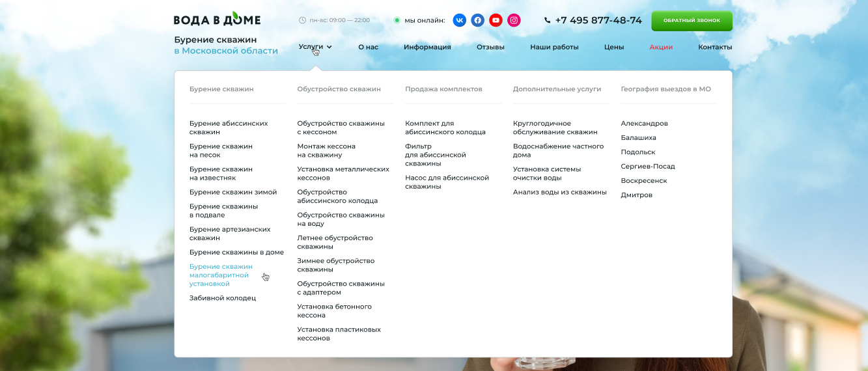Open the Facebook social icon
Screen dimensions: 868x371
tap(478, 20)
